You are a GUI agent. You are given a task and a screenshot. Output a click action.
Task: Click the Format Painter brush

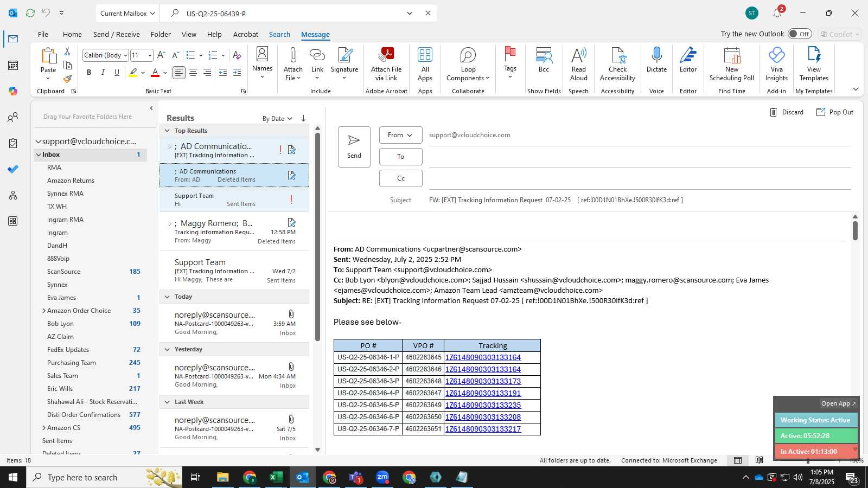(67, 79)
